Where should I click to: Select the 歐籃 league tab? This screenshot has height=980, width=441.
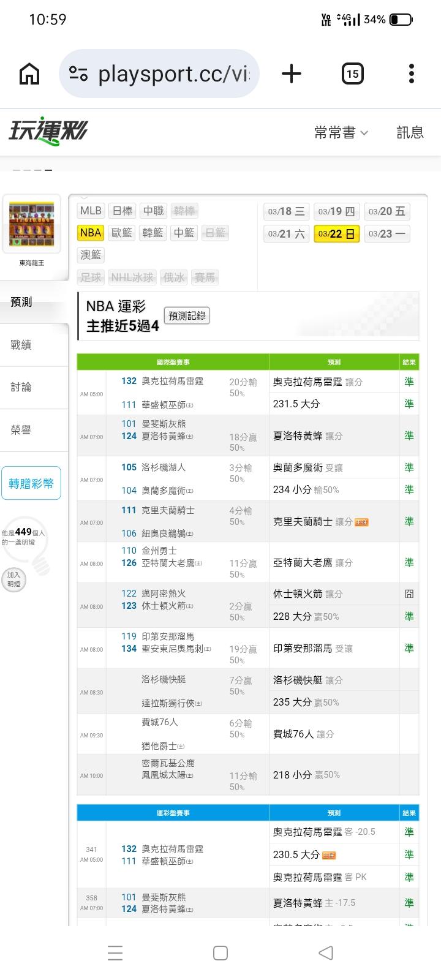121,233
